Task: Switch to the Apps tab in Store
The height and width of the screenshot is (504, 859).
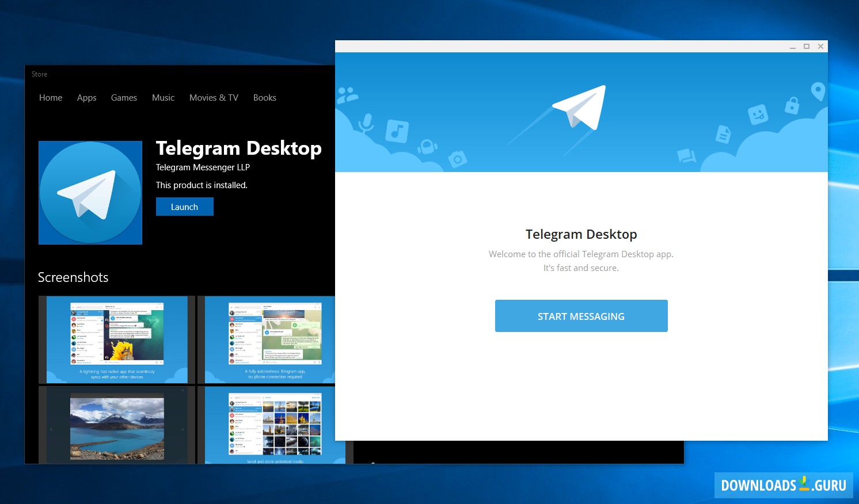Action: [87, 98]
